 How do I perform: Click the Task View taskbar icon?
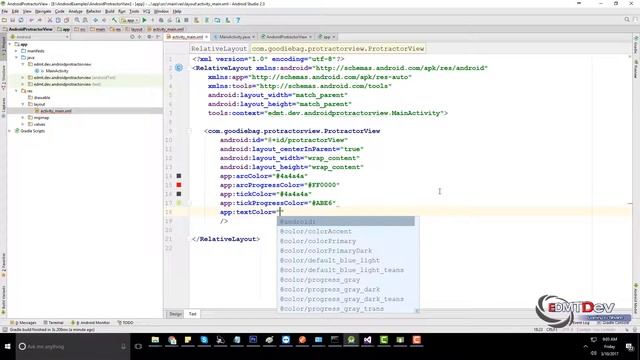[138, 347]
